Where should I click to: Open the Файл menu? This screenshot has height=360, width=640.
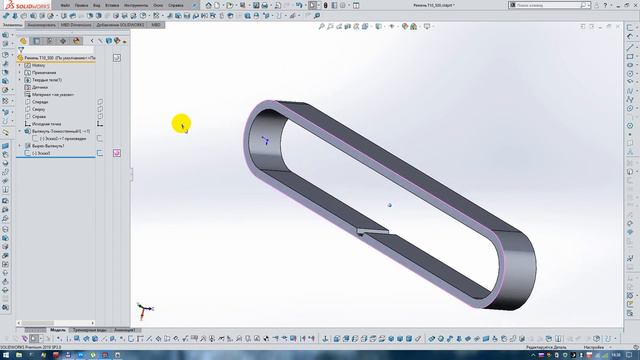pyautogui.click(x=65, y=5)
